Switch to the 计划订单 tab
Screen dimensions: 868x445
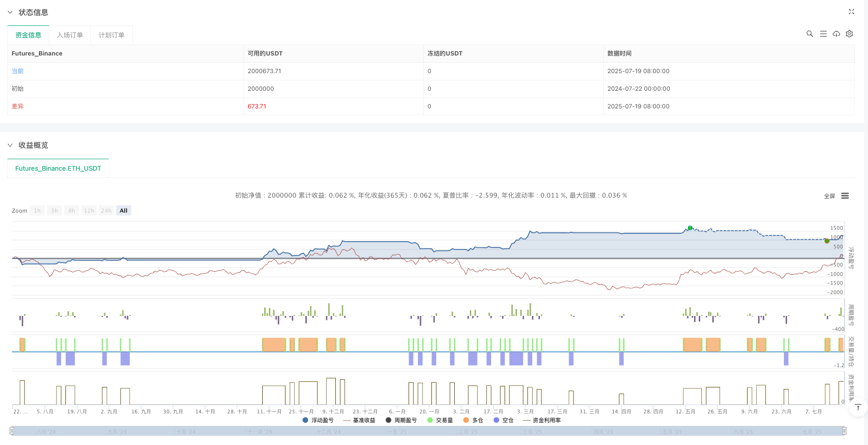coord(111,35)
